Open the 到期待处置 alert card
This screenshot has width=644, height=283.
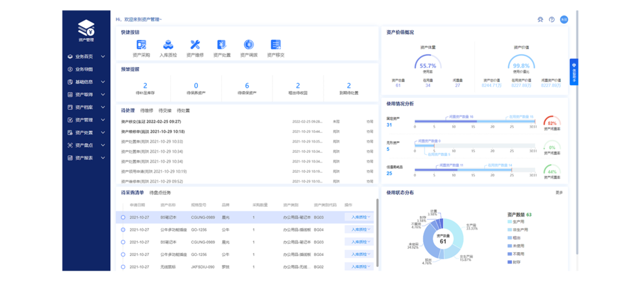(x=348, y=88)
